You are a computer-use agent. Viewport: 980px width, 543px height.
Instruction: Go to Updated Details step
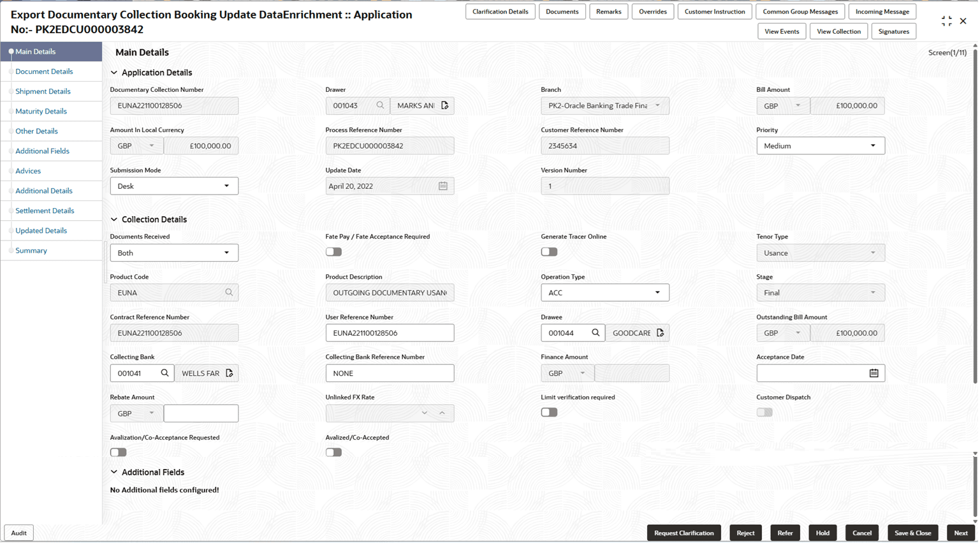41,230
